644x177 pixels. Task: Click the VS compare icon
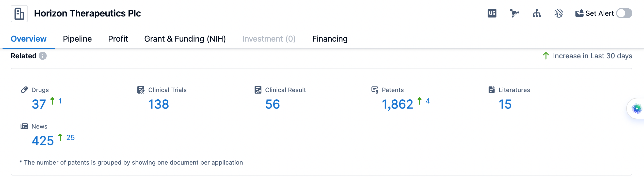point(492,13)
